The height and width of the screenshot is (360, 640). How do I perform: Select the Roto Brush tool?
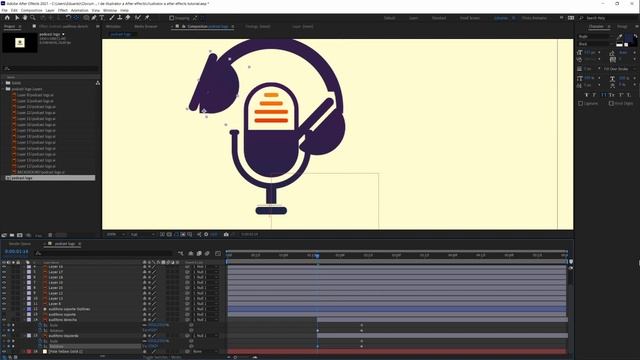pyautogui.click(x=138, y=18)
